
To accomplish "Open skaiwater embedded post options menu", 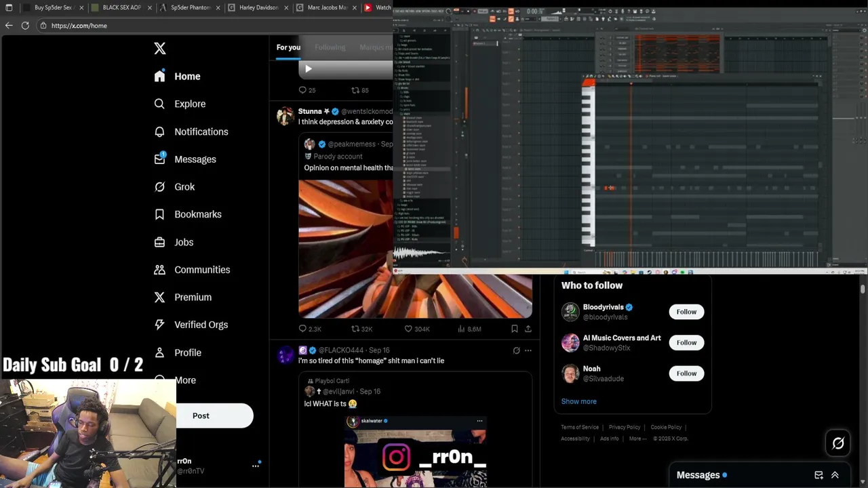I will (479, 421).
